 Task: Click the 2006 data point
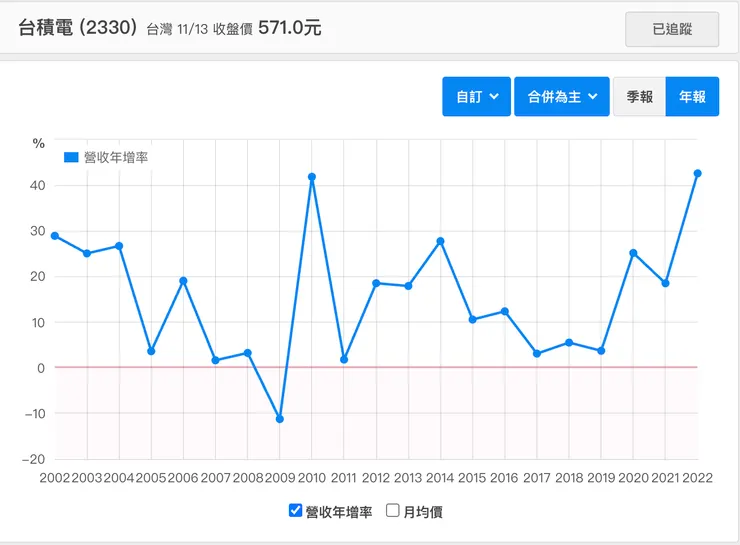[184, 281]
